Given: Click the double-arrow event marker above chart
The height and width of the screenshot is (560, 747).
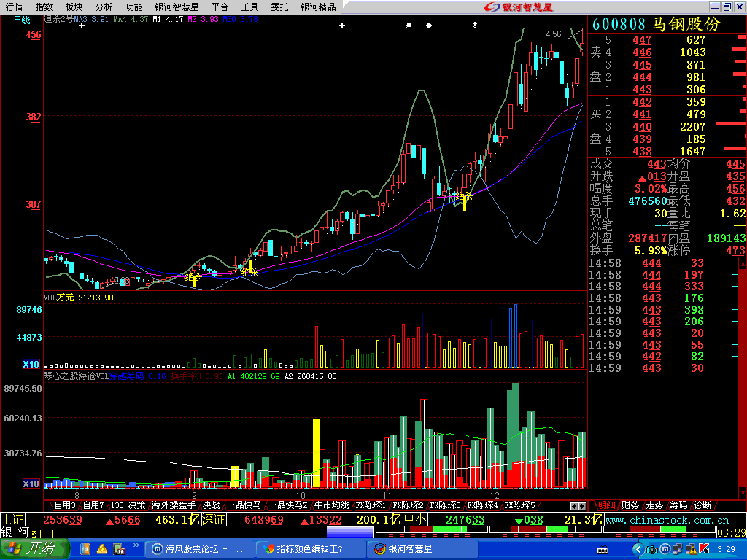Looking at the screenshot, I should click(x=474, y=25).
